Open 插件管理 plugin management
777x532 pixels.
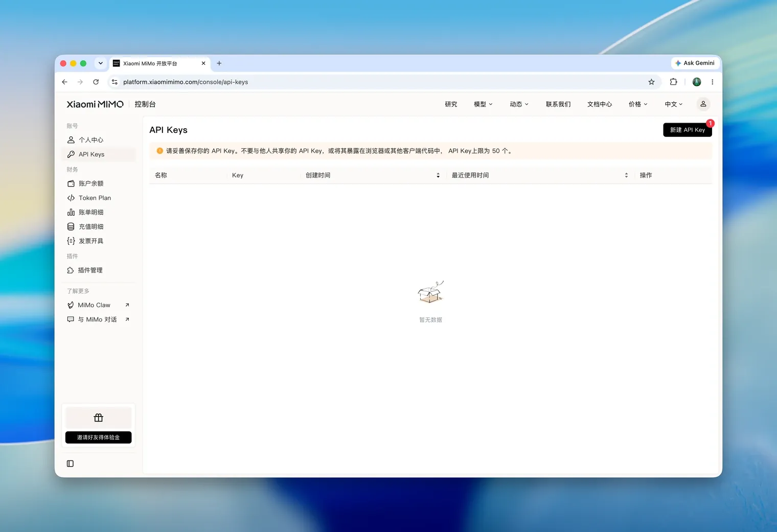[x=98, y=270]
